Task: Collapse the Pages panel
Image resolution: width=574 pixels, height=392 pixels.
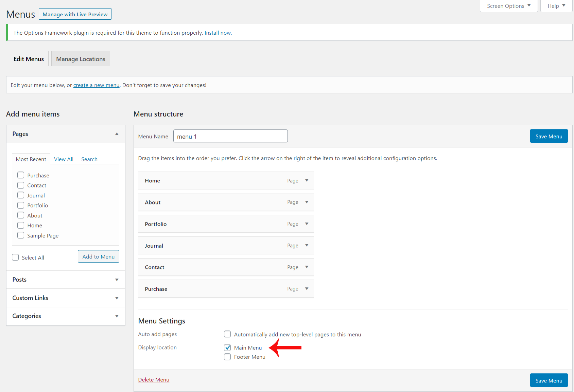Action: [x=117, y=134]
